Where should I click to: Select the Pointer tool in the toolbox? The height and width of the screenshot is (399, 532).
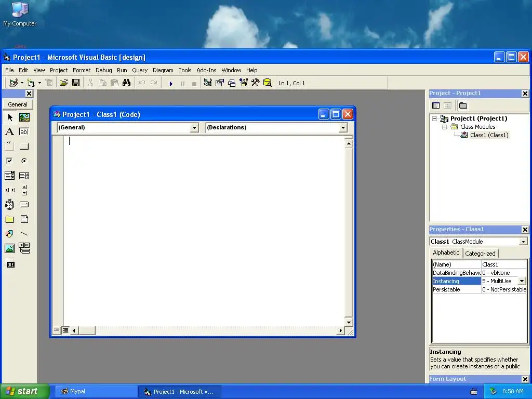(x=10, y=117)
